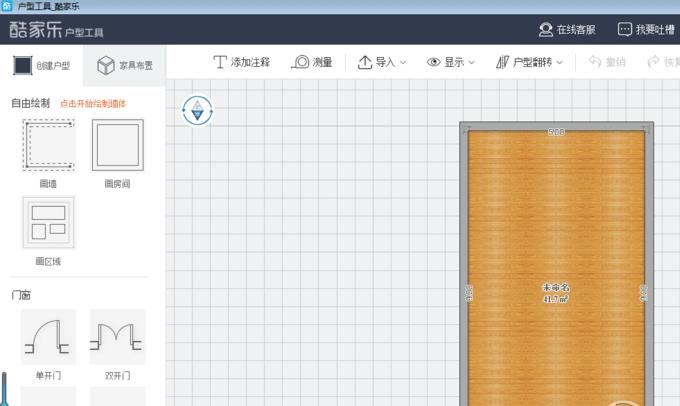680x406 pixels.
Task: Click the 撤销 undo button
Action: click(x=607, y=62)
